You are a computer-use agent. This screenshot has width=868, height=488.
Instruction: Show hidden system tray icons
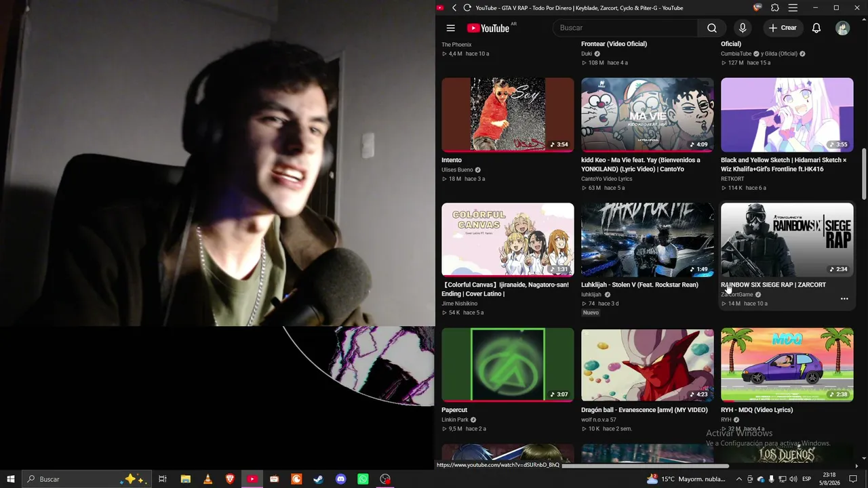(739, 479)
